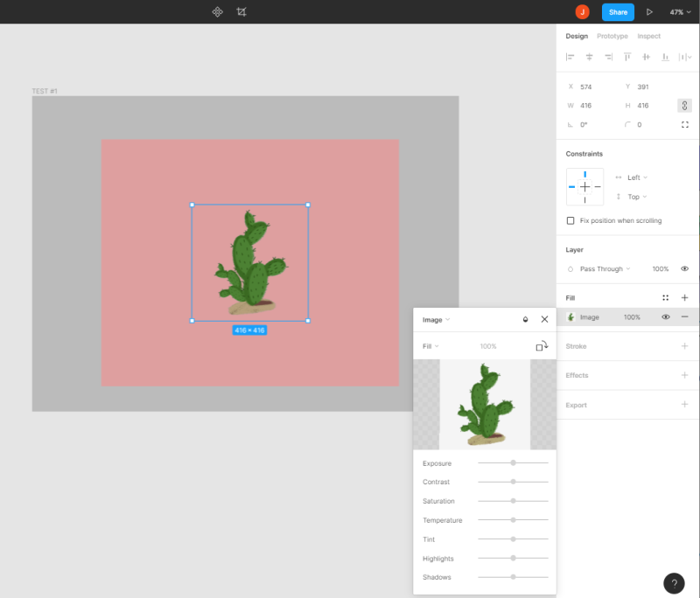Screen dimensions: 700x598
Task: Align selection to horizontal centers
Action: coord(589,57)
